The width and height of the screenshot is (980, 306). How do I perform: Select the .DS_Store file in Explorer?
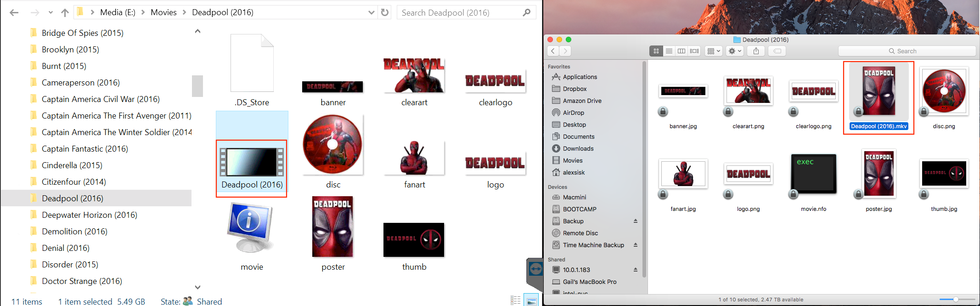point(252,70)
